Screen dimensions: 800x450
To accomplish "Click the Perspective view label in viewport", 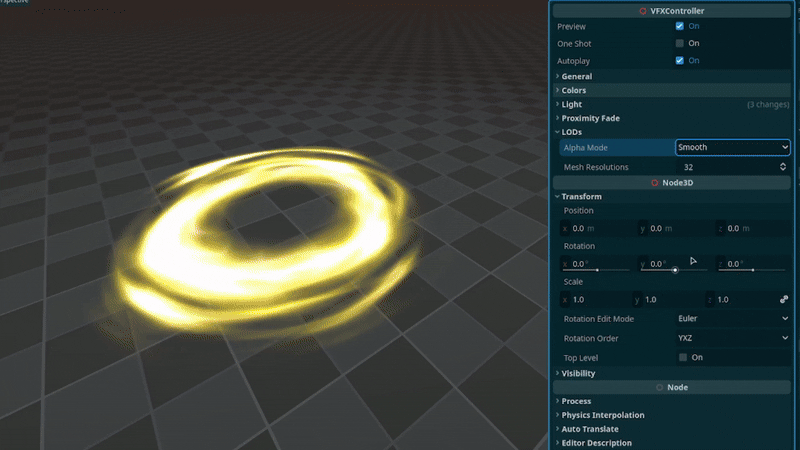I will [x=15, y=2].
